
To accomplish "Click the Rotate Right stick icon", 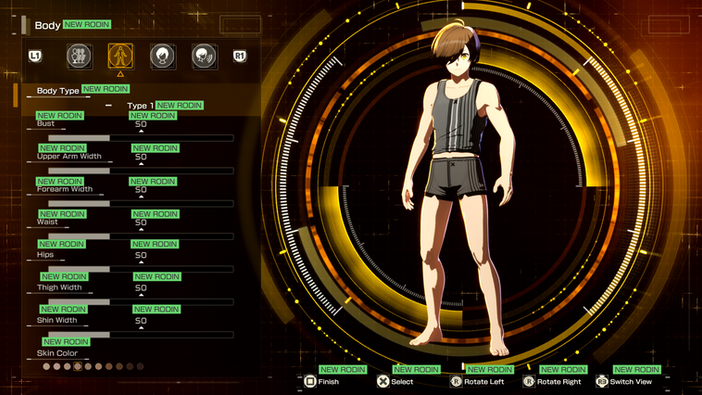I will 529,382.
